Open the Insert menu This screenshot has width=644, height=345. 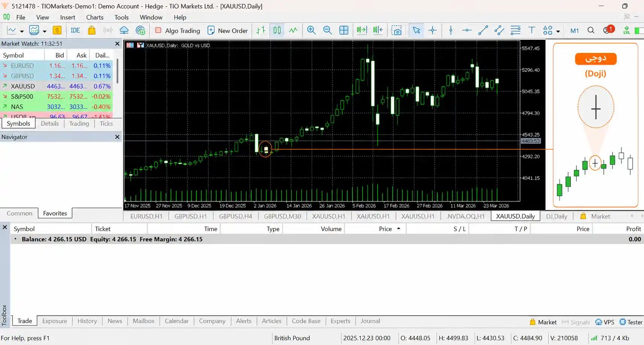point(68,17)
